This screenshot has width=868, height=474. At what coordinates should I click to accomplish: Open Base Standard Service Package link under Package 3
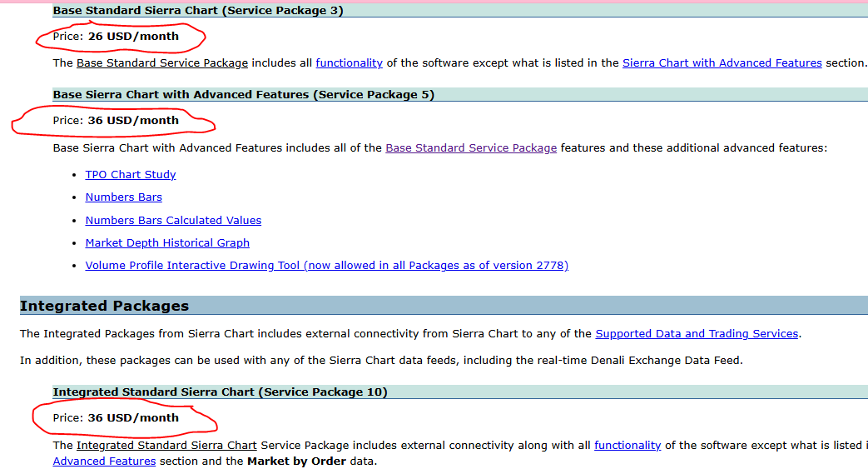click(x=162, y=63)
